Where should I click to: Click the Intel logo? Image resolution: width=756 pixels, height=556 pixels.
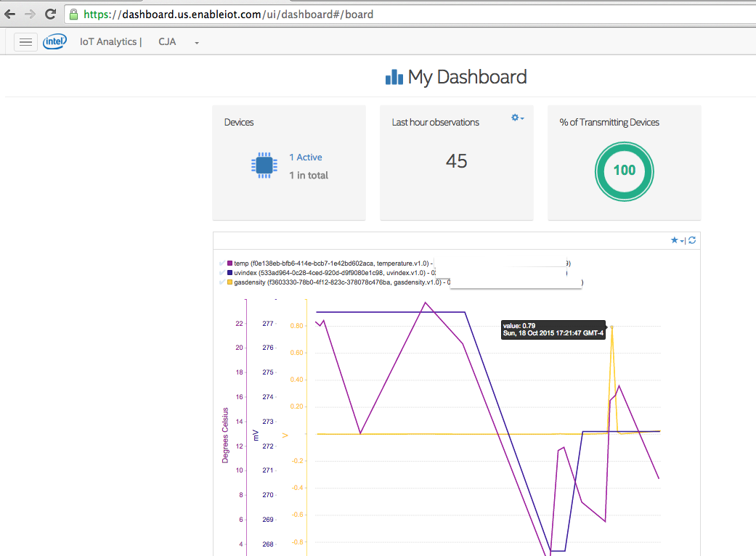[x=54, y=42]
